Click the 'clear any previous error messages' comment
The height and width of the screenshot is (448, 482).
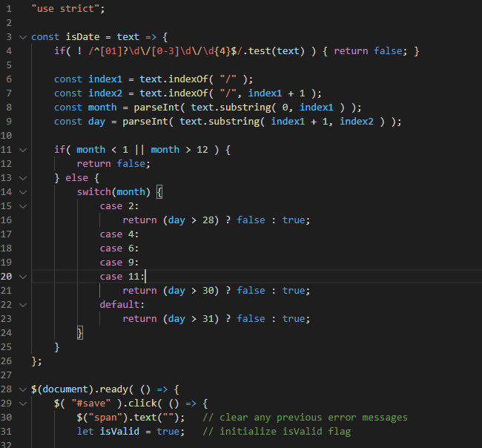coord(305,418)
